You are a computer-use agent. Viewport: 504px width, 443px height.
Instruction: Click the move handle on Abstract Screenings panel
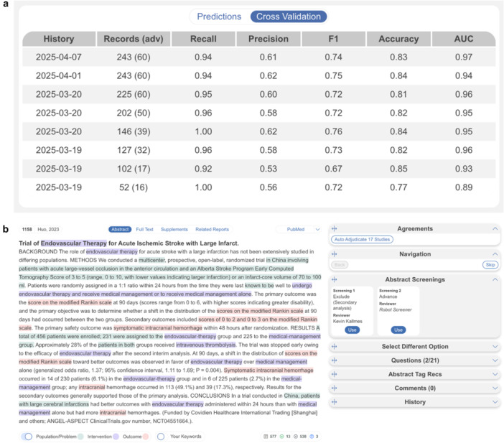(x=335, y=279)
